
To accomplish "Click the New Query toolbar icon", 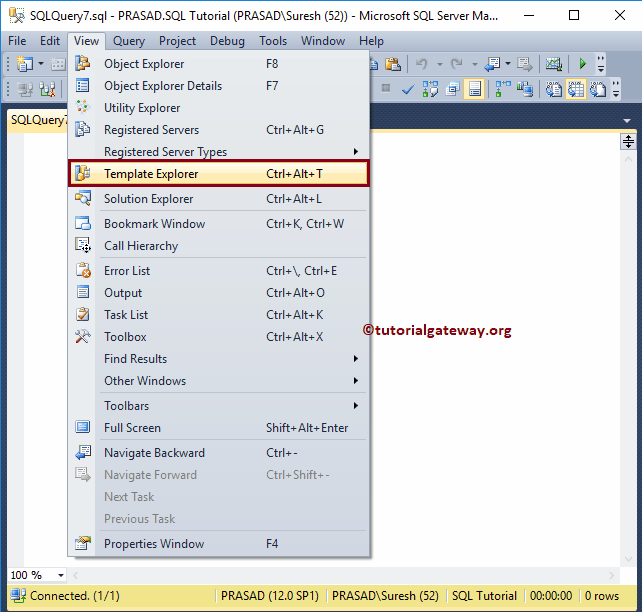I will pyautogui.click(x=25, y=64).
